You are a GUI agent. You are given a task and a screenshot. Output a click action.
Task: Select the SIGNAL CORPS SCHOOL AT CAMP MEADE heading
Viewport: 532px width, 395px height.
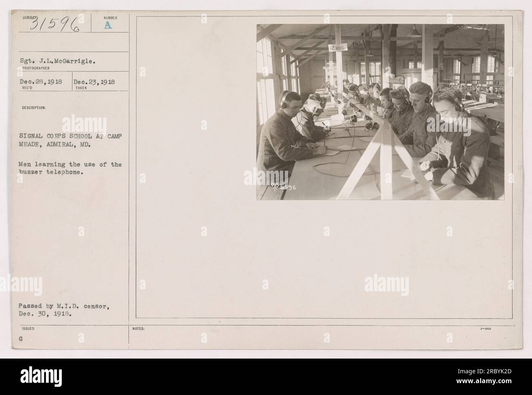click(72, 140)
